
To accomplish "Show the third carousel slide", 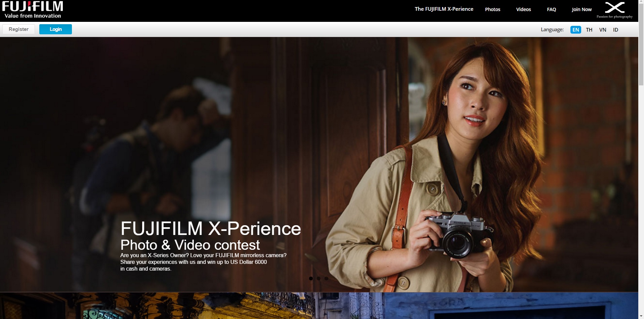I will 326,278.
